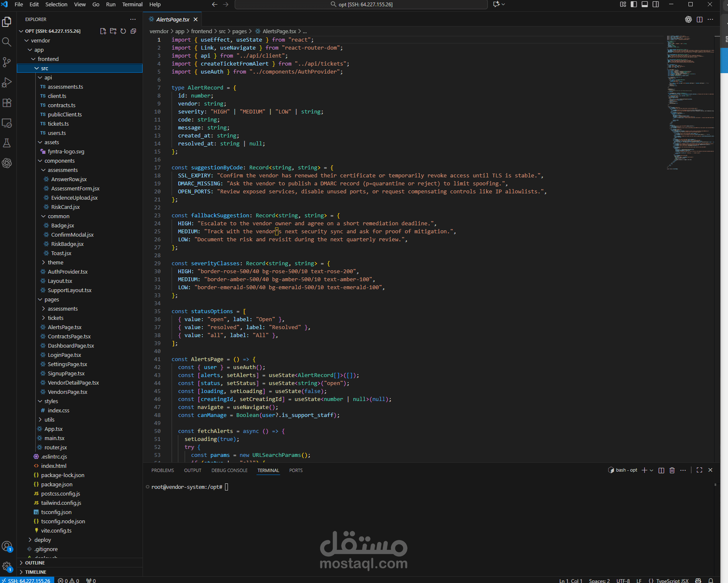Switch to the DEBUG CONSOLE tab

[x=229, y=470]
